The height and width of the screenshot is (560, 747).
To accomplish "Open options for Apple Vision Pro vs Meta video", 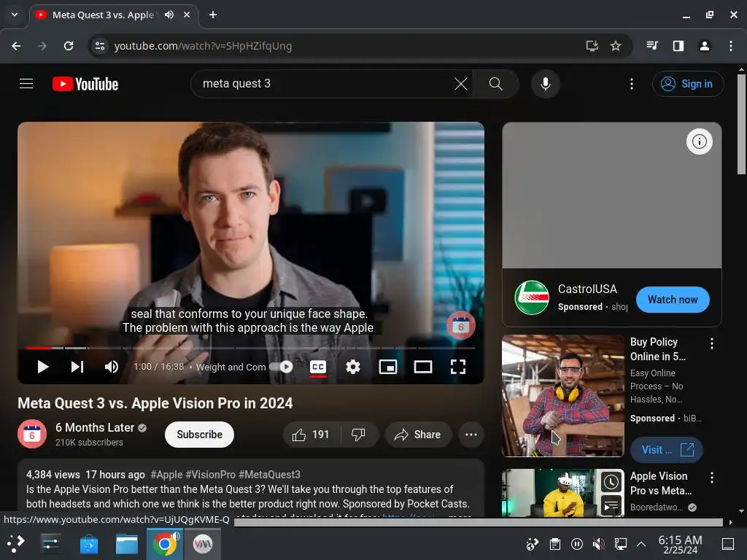I will tap(712, 478).
